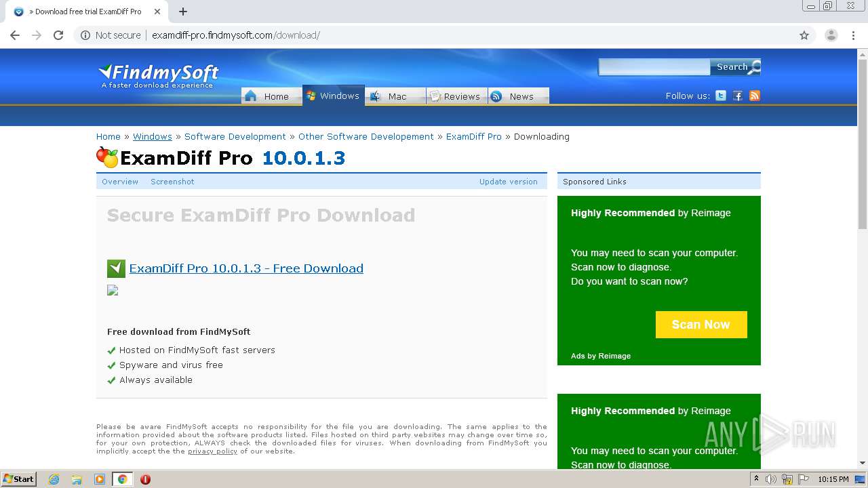868x488 pixels.
Task: Click Windows breadcrumb link
Action: [153, 136]
